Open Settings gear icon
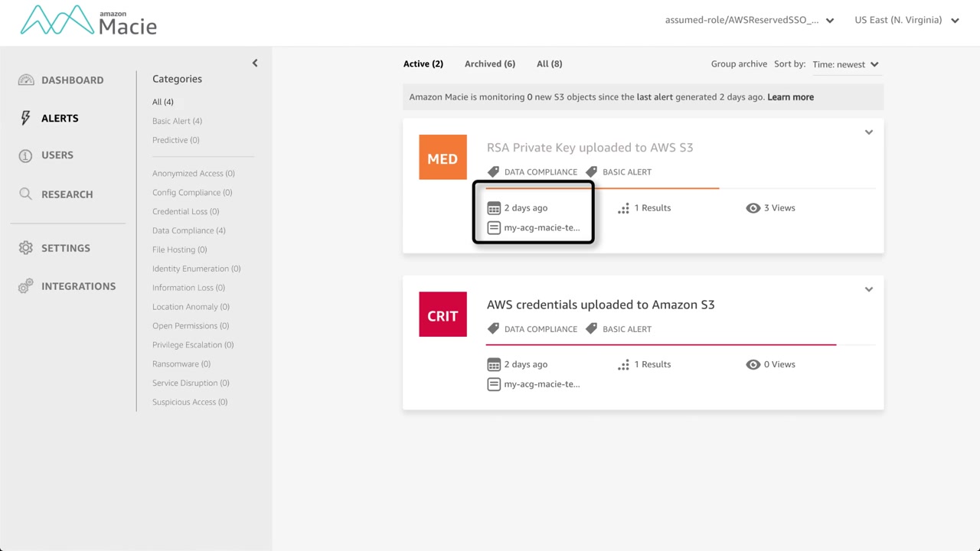 tap(26, 248)
